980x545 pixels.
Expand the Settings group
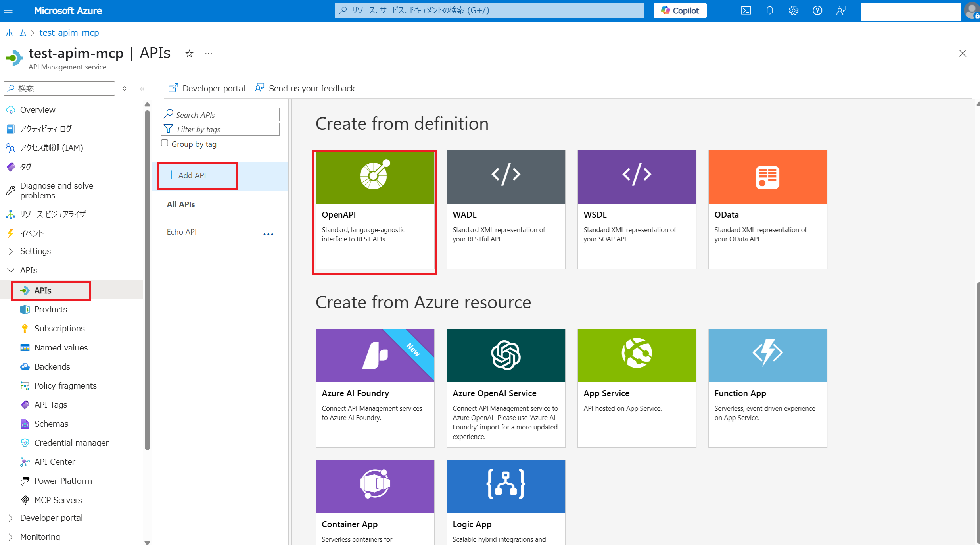[x=35, y=251]
